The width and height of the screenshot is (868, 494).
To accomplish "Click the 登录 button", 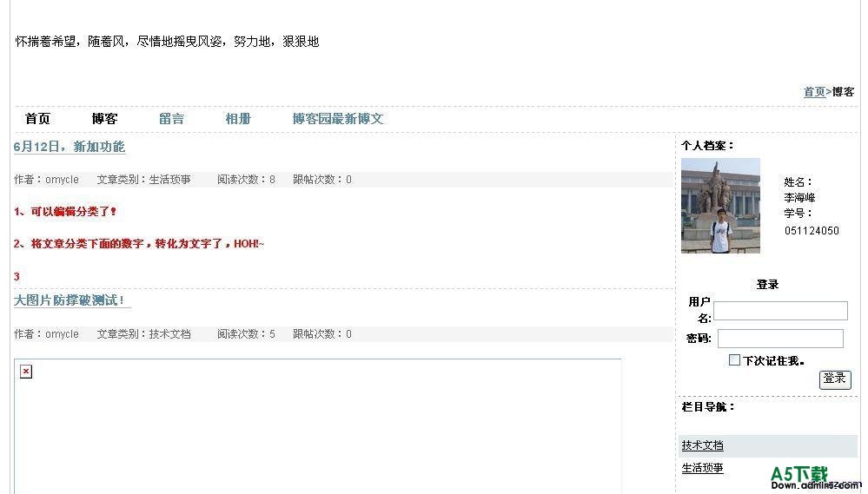I will 835,379.
